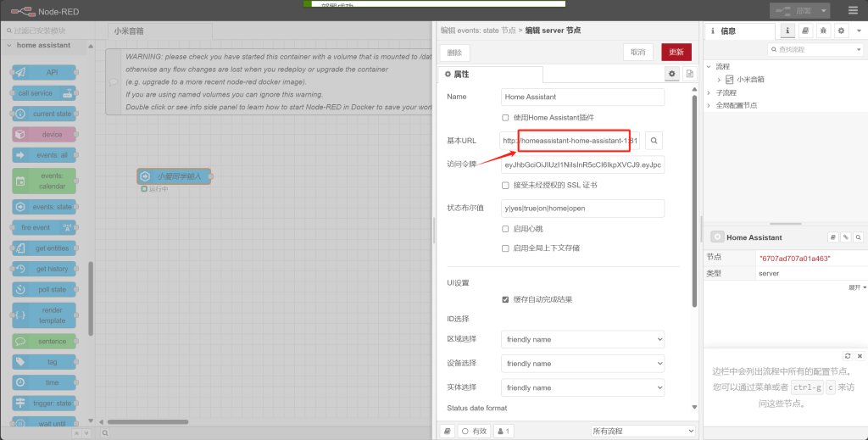Select the device palette node

tap(44, 134)
